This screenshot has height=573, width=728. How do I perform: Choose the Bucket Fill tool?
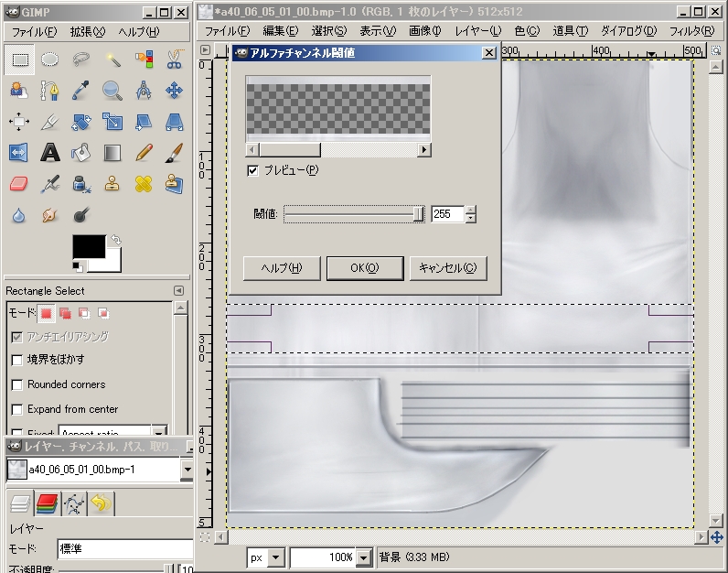click(81, 152)
